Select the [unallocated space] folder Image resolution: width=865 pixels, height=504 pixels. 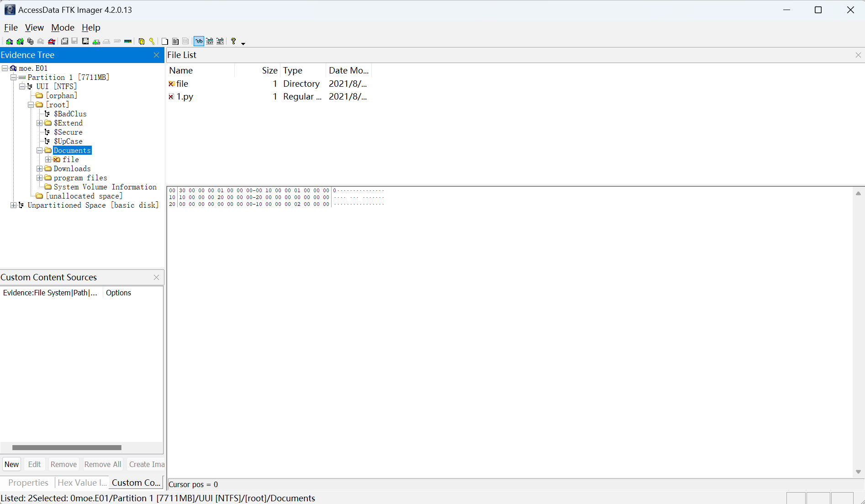pyautogui.click(x=84, y=196)
